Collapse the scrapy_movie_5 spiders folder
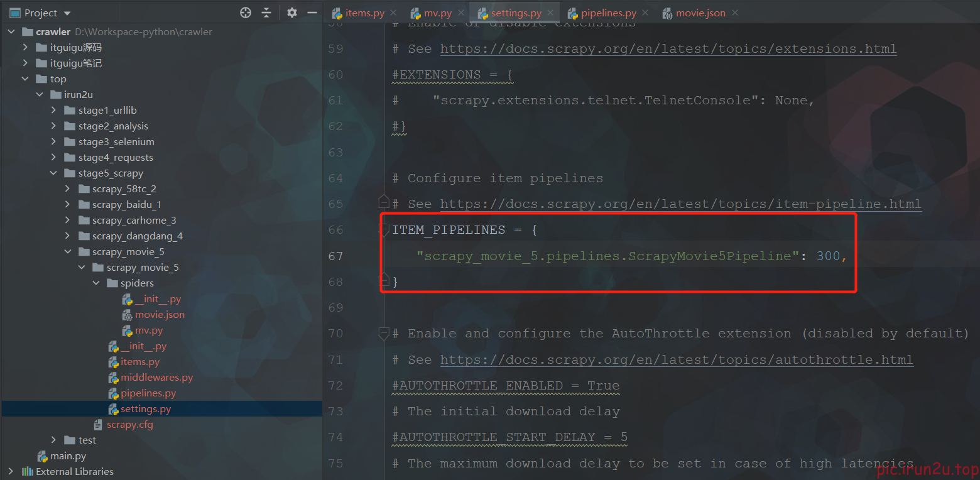 [96, 283]
